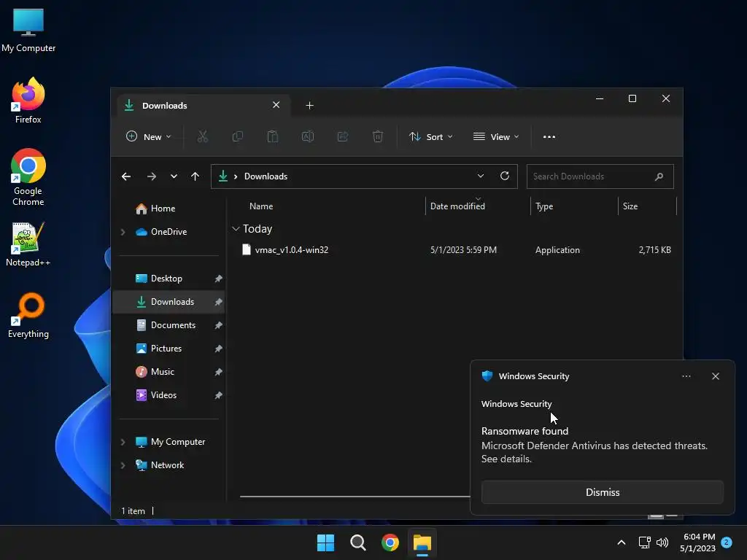Open notification center badge

[x=726, y=542]
